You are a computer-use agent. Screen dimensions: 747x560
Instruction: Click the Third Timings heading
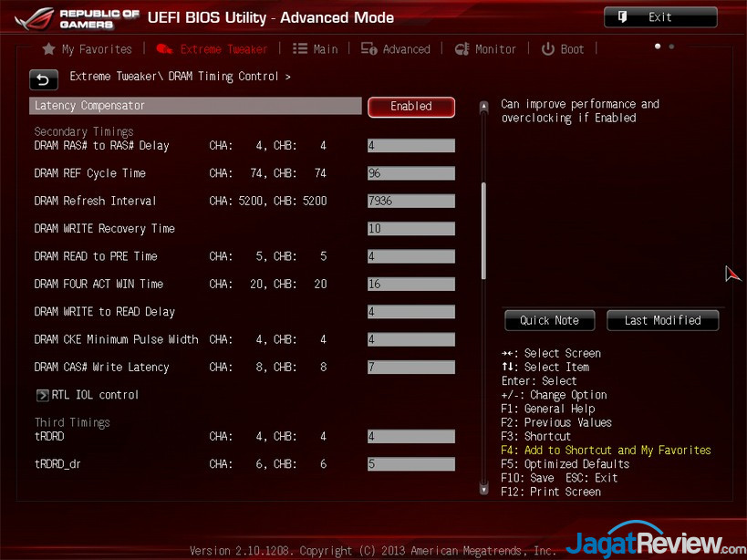tap(72, 423)
